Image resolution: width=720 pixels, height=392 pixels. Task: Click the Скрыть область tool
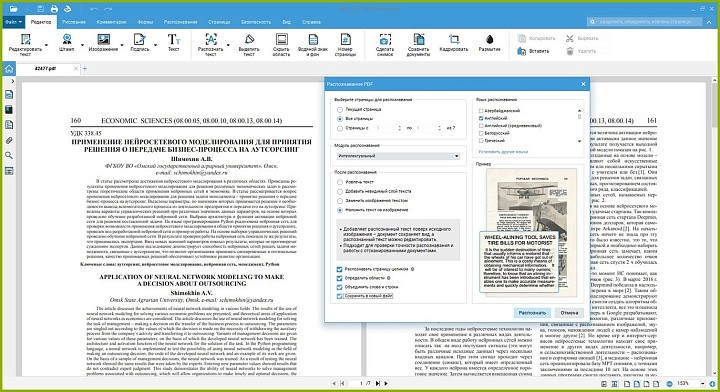281,45
